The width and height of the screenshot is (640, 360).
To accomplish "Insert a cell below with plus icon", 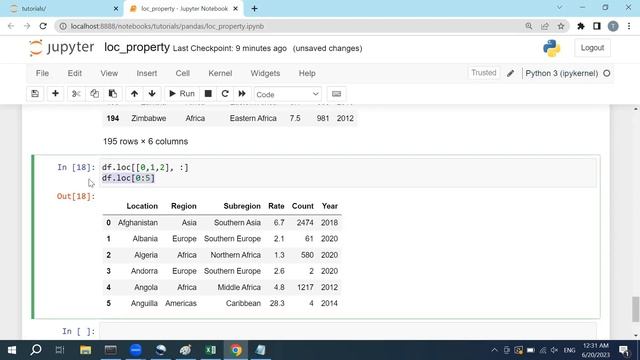I will 55,94.
